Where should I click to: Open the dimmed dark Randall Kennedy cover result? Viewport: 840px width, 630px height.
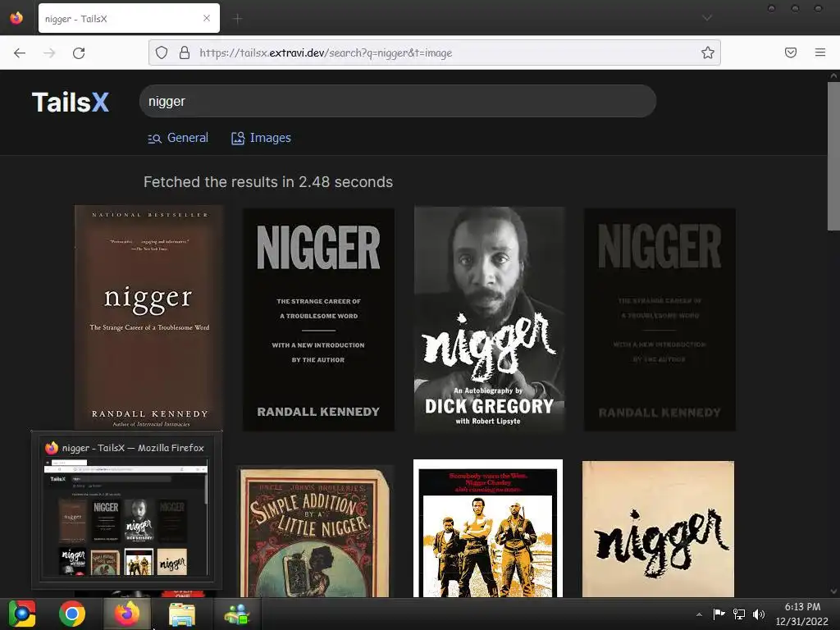[660, 320]
